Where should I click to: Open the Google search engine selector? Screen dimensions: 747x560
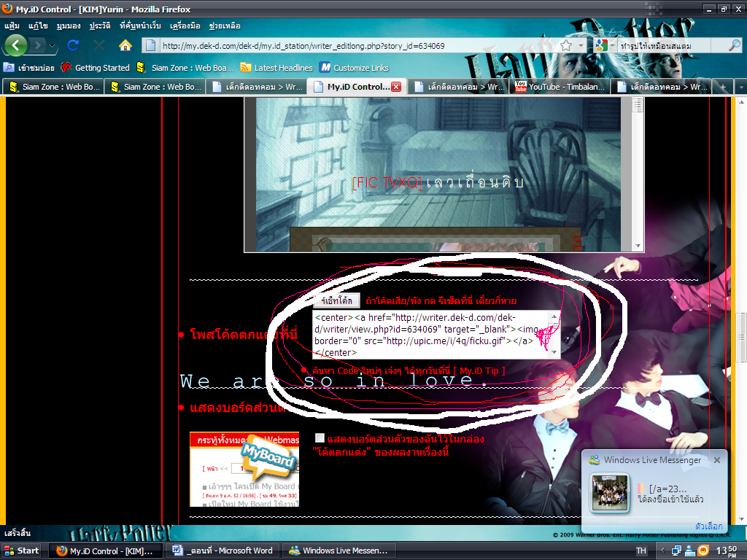click(605, 46)
